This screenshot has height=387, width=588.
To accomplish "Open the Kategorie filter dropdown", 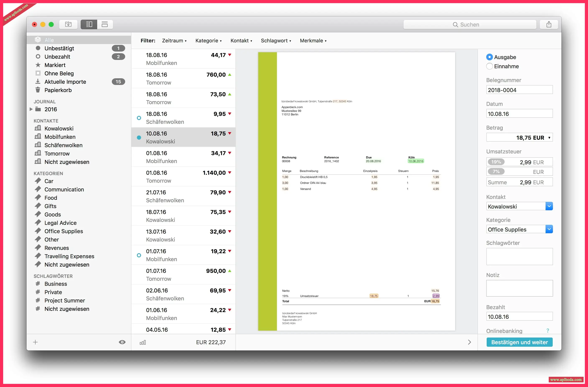I will [x=208, y=41].
